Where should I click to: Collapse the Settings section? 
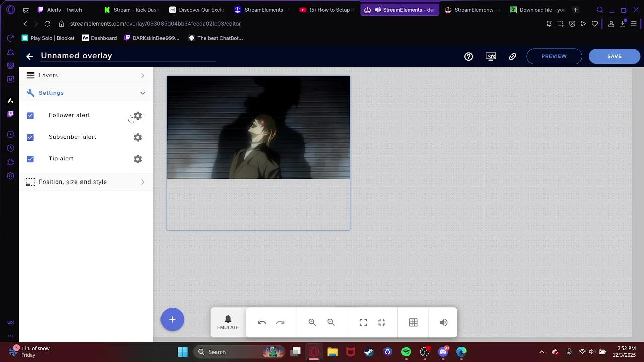pyautogui.click(x=86, y=93)
